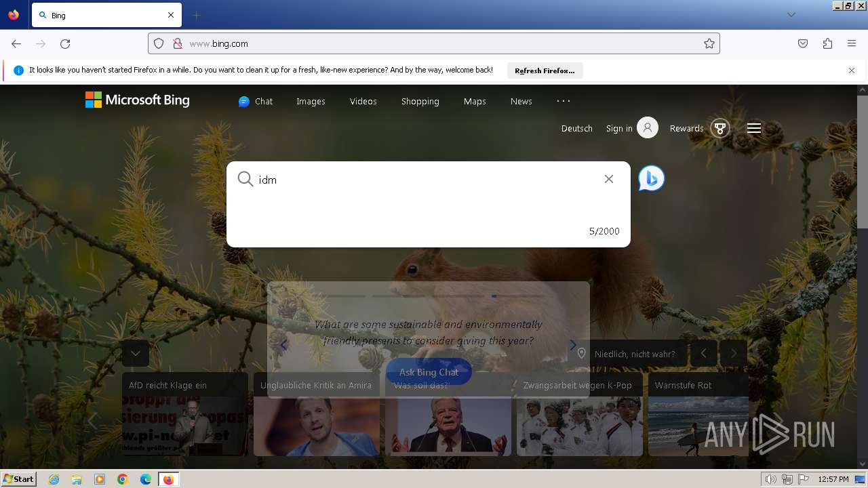
Task: Click the Ask Bing Chat button
Action: (429, 371)
